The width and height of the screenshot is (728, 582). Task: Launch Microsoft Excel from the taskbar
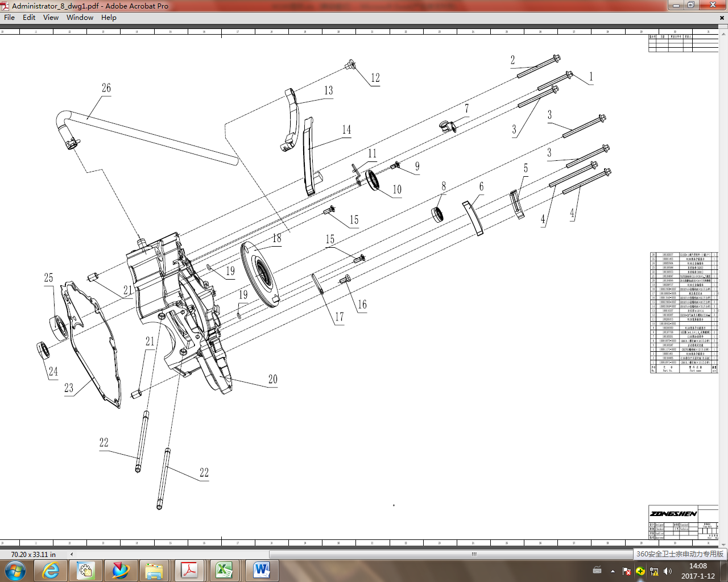pyautogui.click(x=224, y=570)
